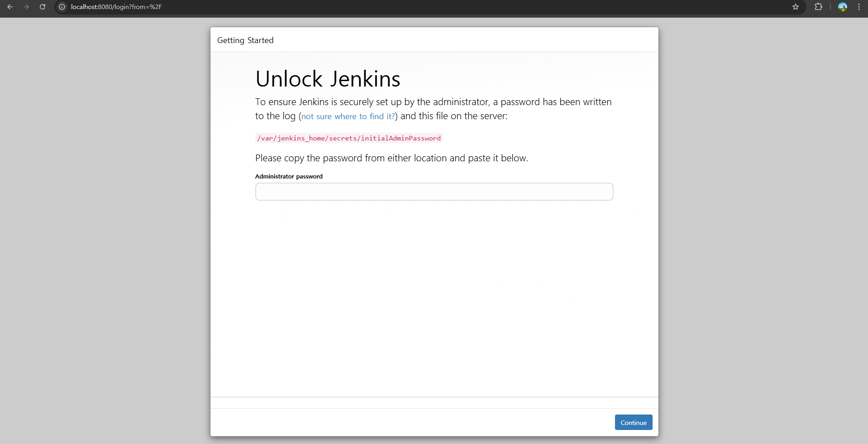Click the initialAdminPassword file path text
This screenshot has width=868, height=444.
[349, 138]
